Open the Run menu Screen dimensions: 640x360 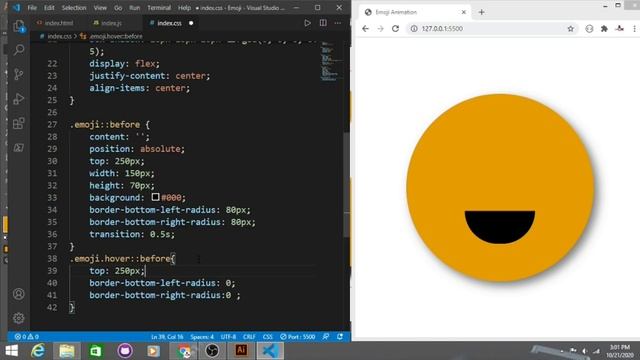pyautogui.click(x=134, y=8)
